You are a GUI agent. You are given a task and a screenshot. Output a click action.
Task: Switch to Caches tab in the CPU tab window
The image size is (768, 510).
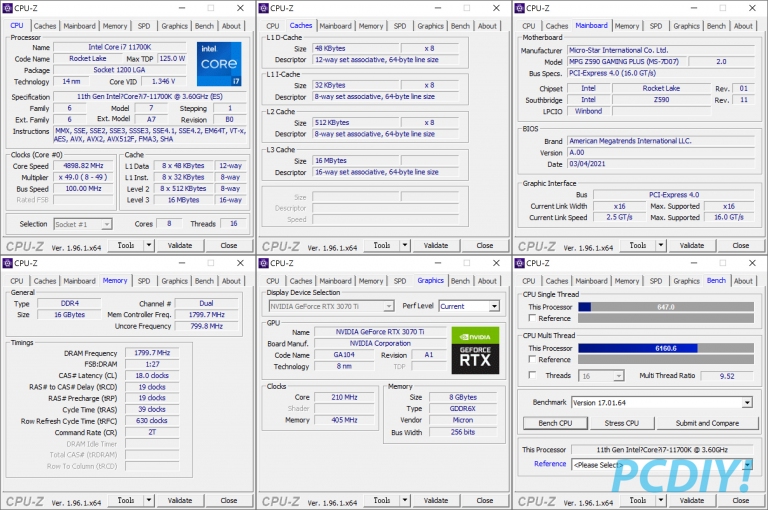[x=45, y=26]
